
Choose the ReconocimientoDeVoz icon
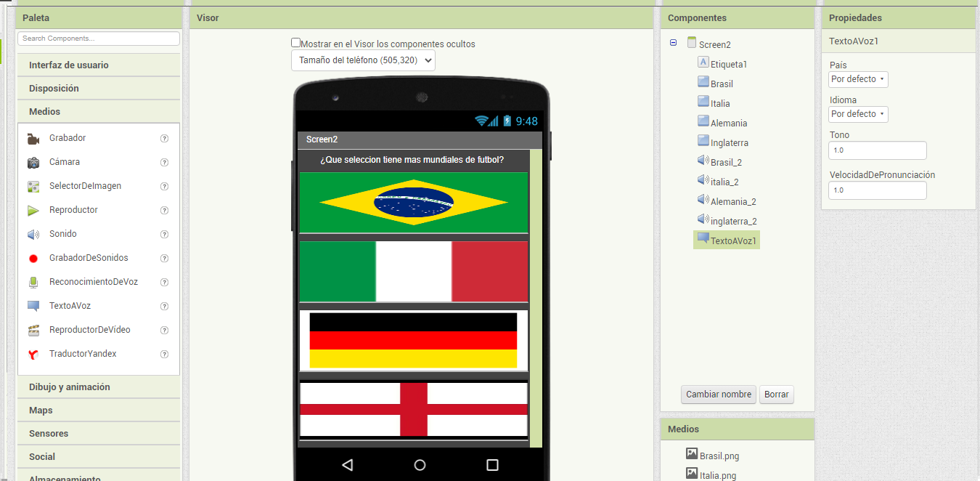(x=33, y=282)
